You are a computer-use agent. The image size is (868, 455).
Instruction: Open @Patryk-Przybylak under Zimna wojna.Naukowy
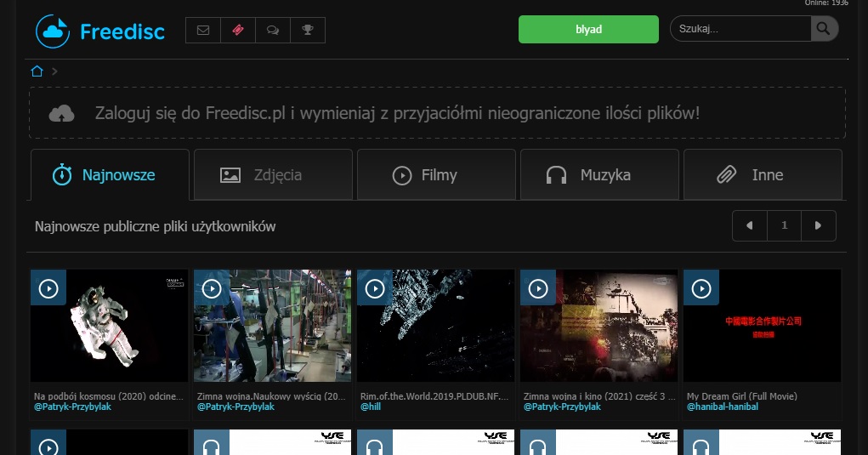click(x=235, y=407)
